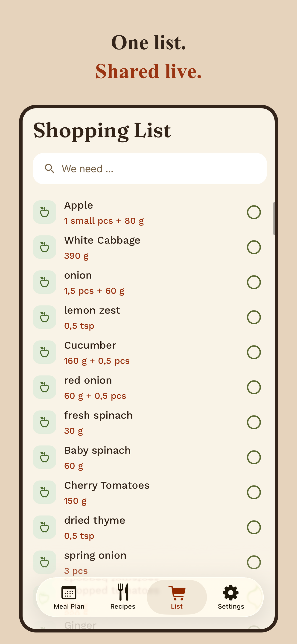Viewport: 297px width, 644px height.
Task: Focus the 'We need ...' search field
Action: (x=150, y=169)
